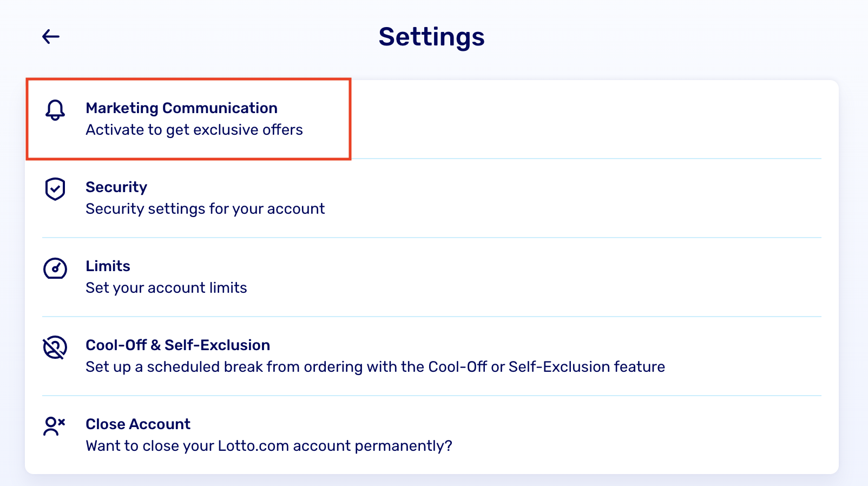This screenshot has height=486, width=868.
Task: Click the Marketing Communication bell icon
Action: (x=55, y=110)
